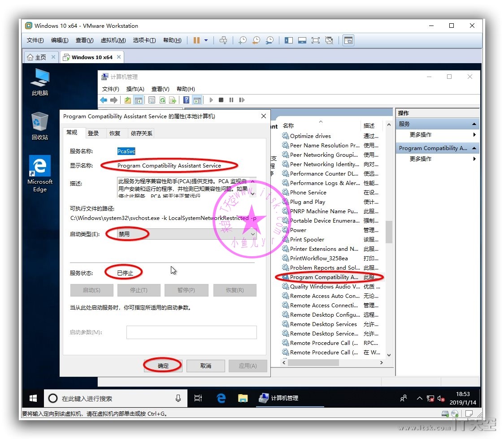Collapse the 服务 section in the actions pane
Viewport: 504px width, 439px height.
click(x=474, y=124)
